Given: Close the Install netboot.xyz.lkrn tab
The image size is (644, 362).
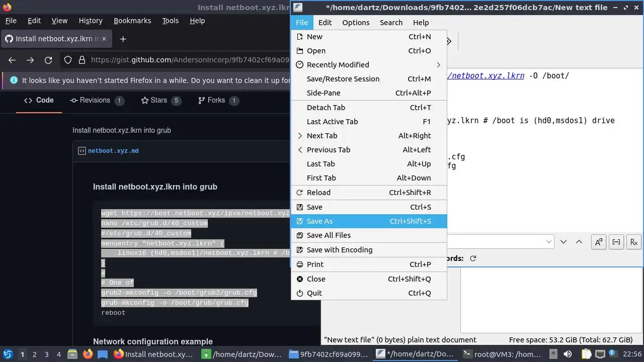Looking at the screenshot, I should [x=104, y=39].
